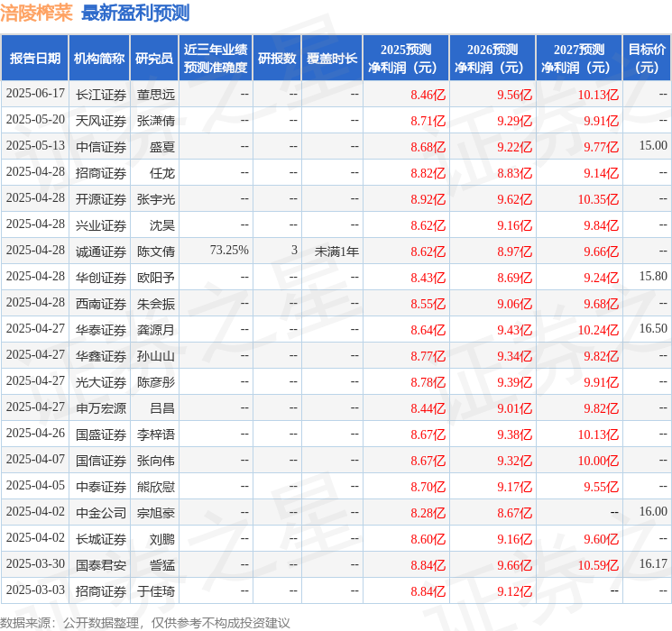Click the 报告日期 column header
Image resolution: width=672 pixels, height=631 pixels.
click(x=34, y=59)
